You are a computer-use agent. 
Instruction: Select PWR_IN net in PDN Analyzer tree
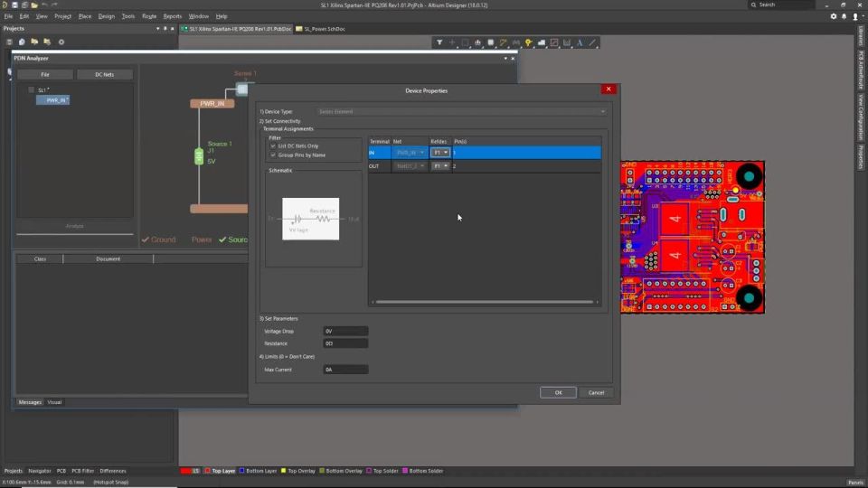[53, 100]
